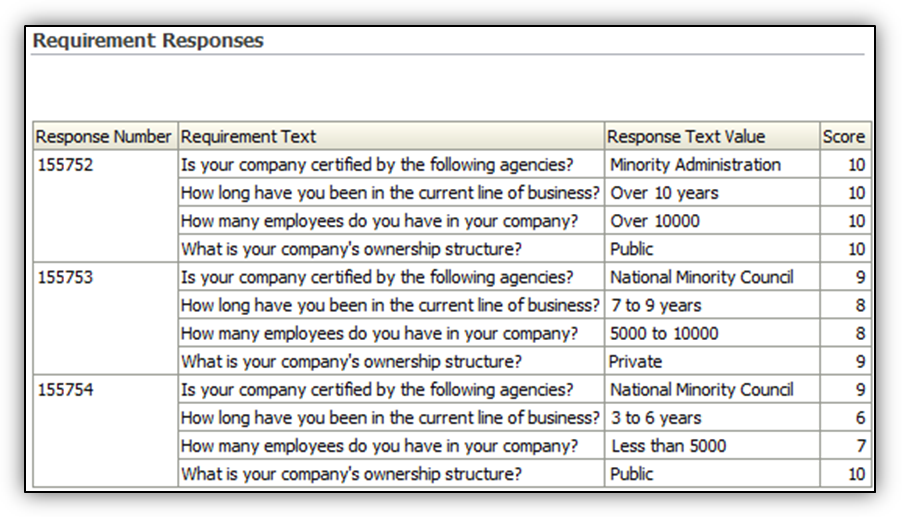Viewport: 902px width, 517px height.
Task: Click the score of 6 cell
Action: click(x=860, y=418)
